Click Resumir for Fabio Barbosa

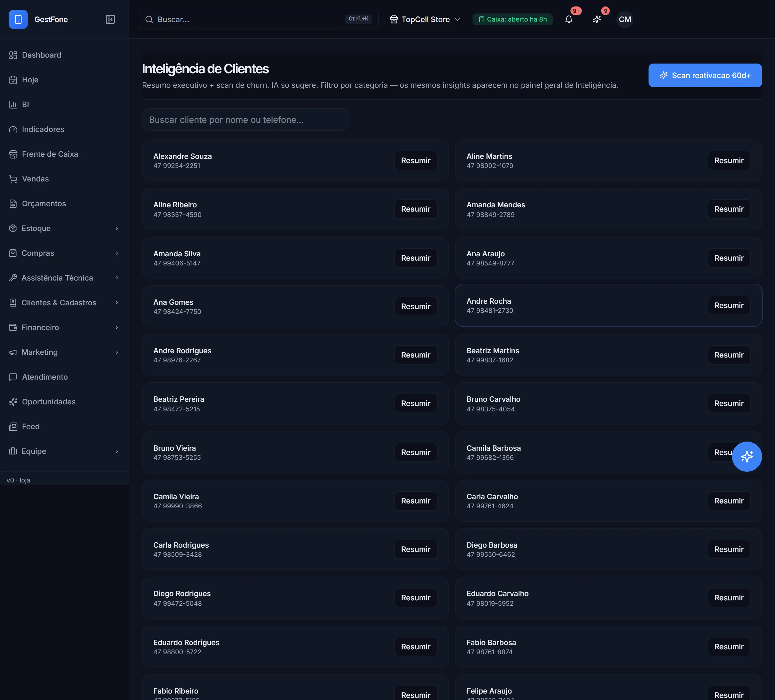click(x=729, y=646)
